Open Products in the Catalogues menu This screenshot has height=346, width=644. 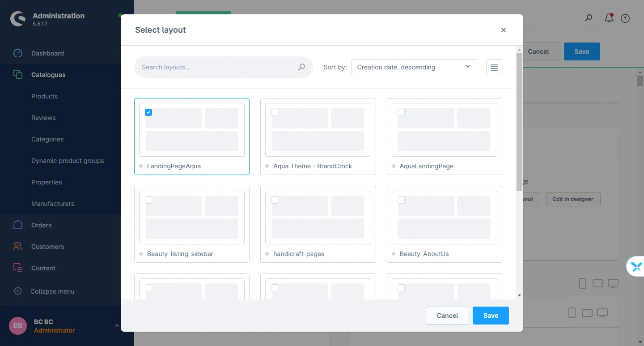tap(44, 96)
